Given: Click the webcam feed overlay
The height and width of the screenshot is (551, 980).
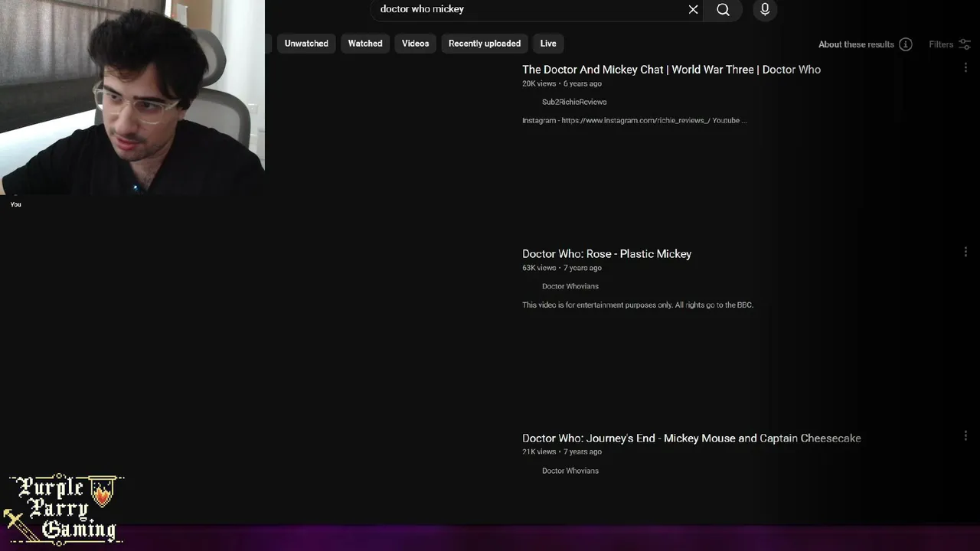Looking at the screenshot, I should point(132,97).
